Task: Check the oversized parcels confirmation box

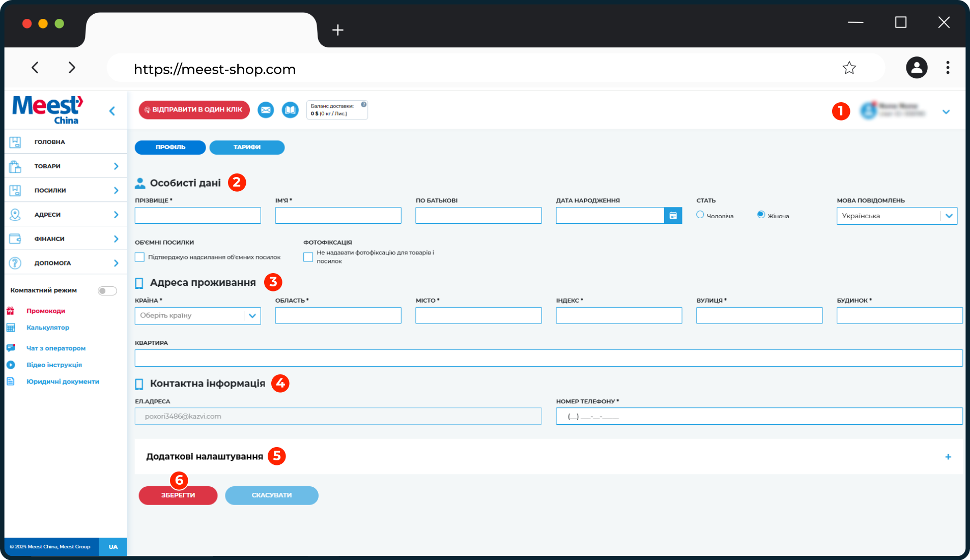Action: tap(139, 257)
